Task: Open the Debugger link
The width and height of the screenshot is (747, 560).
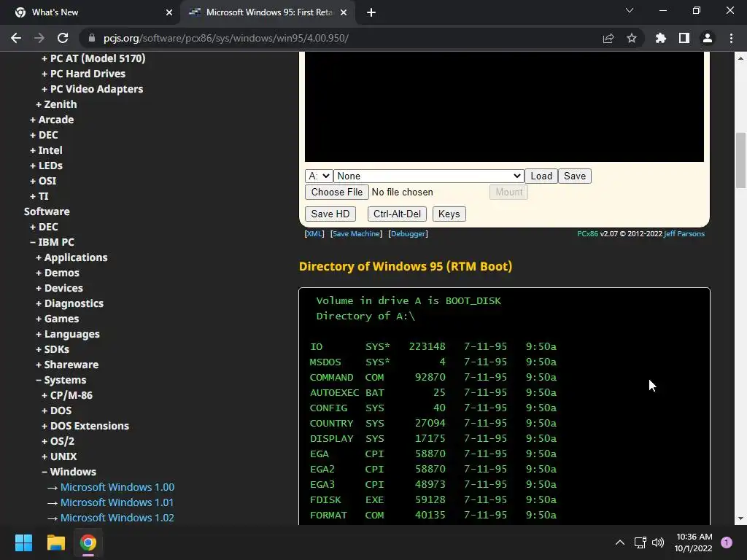Action: 408,234
